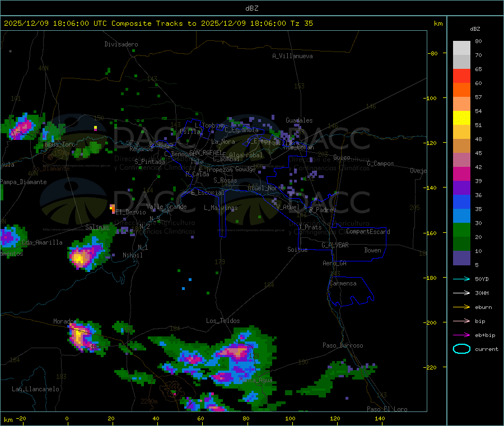
Task: Click the 'current' legend label
Action: [487, 349]
